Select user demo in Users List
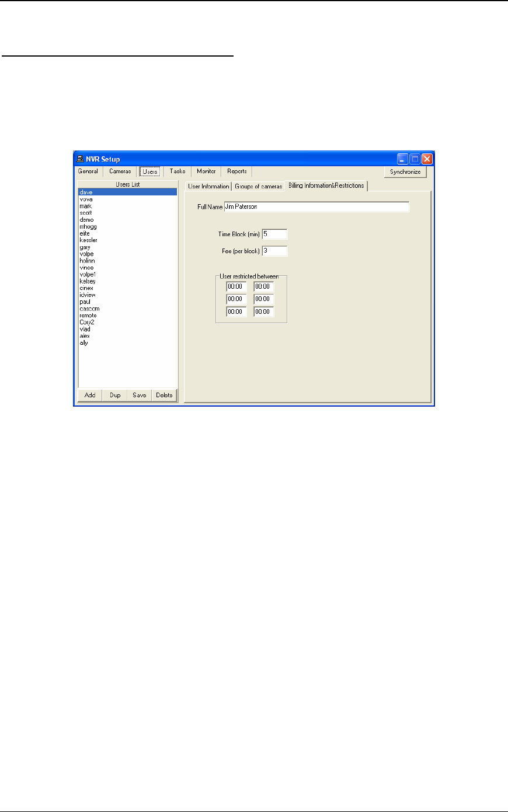 point(127,220)
